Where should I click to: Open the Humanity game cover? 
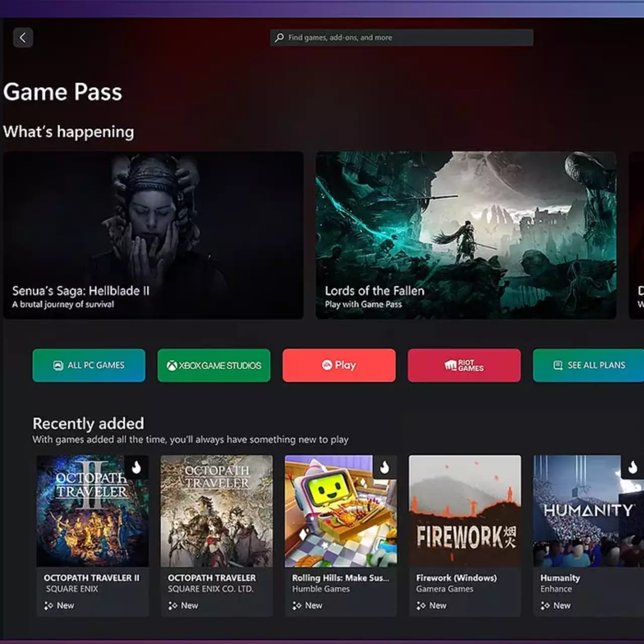589,511
